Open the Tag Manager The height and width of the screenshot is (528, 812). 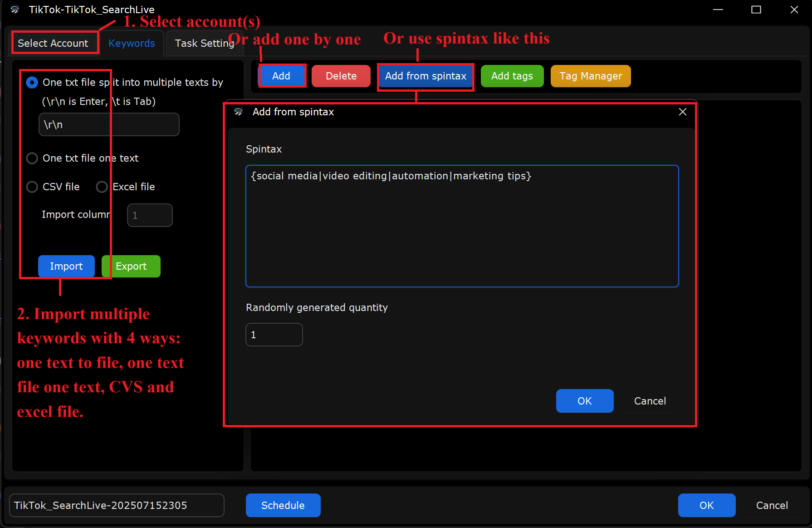[x=591, y=76]
